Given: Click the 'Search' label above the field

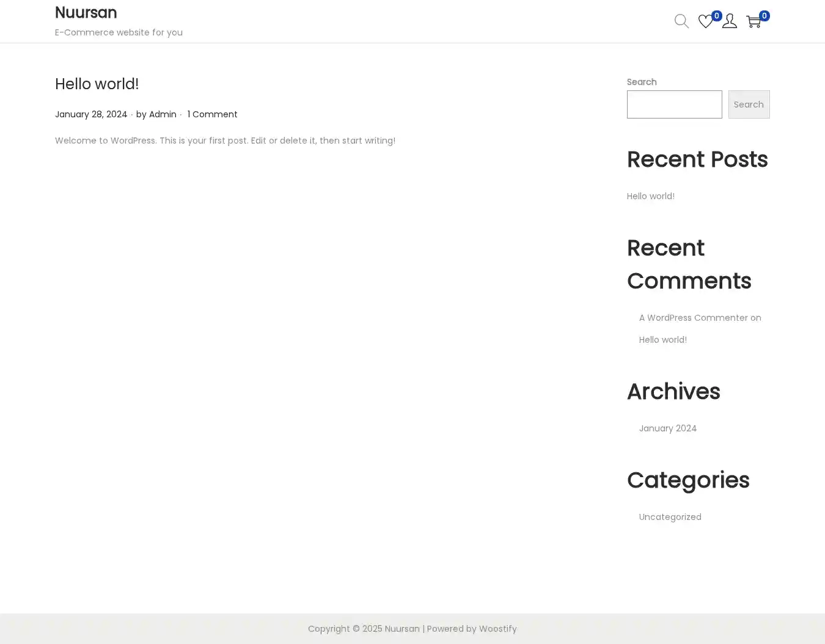Looking at the screenshot, I should (641, 82).
